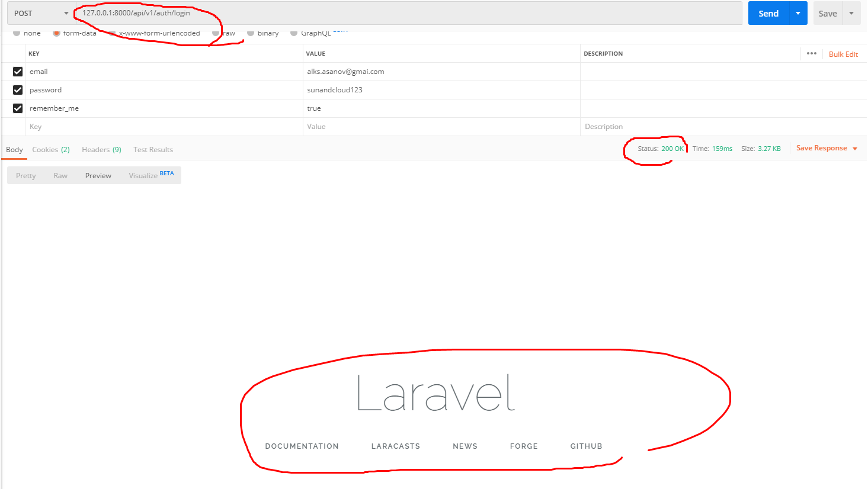Viewport: 868px width, 489px height.
Task: Uncheck the email parameter row
Action: [x=18, y=72]
